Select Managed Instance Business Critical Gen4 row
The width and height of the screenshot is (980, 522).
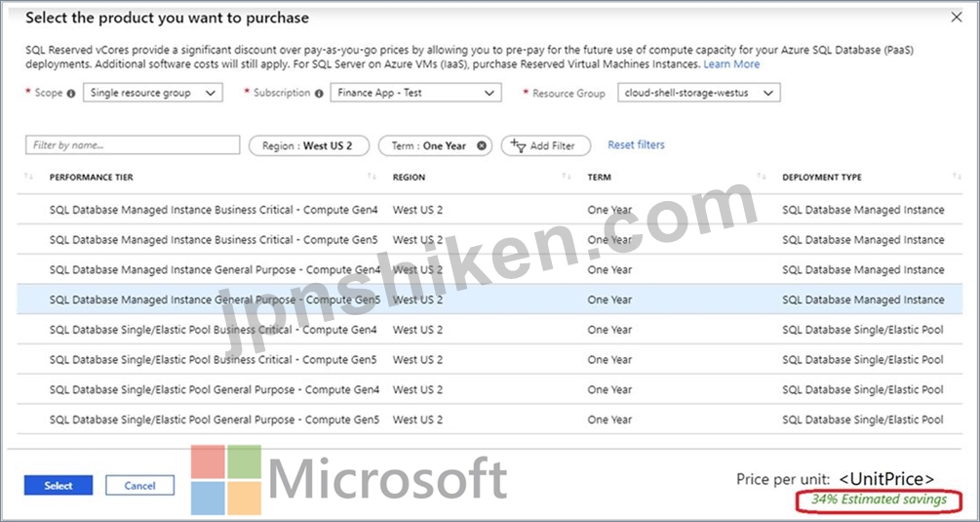point(490,210)
